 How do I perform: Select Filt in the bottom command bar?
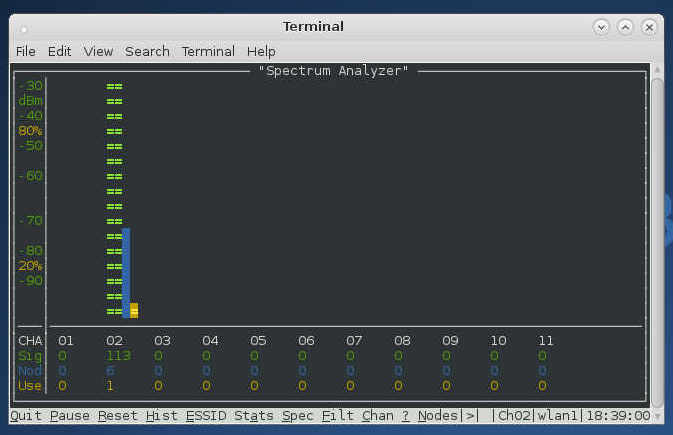[338, 416]
